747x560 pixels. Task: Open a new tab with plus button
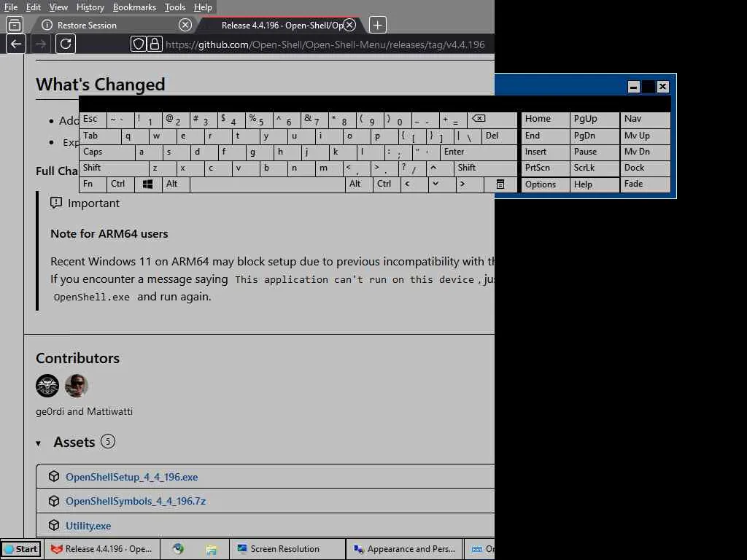pyautogui.click(x=377, y=25)
